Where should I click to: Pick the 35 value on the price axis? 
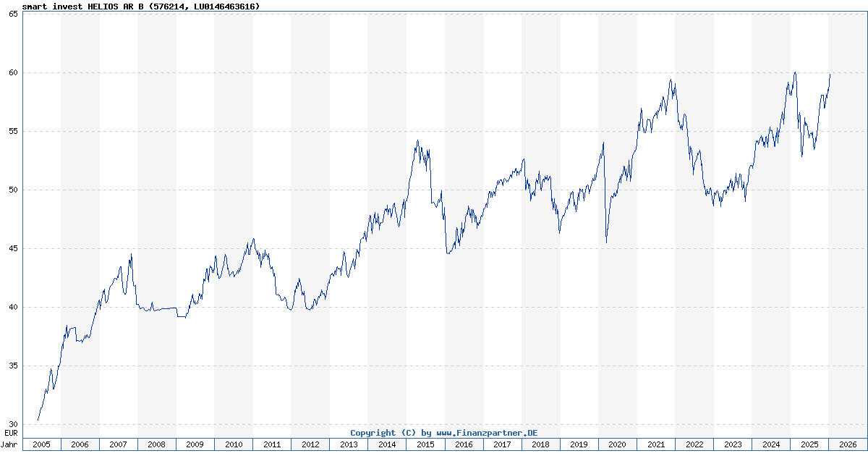pos(13,366)
